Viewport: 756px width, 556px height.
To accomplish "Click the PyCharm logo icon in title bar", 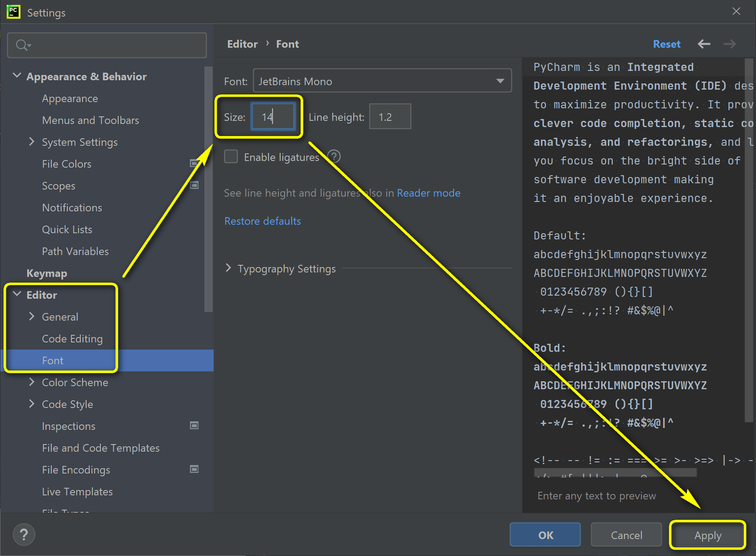I will pos(14,12).
